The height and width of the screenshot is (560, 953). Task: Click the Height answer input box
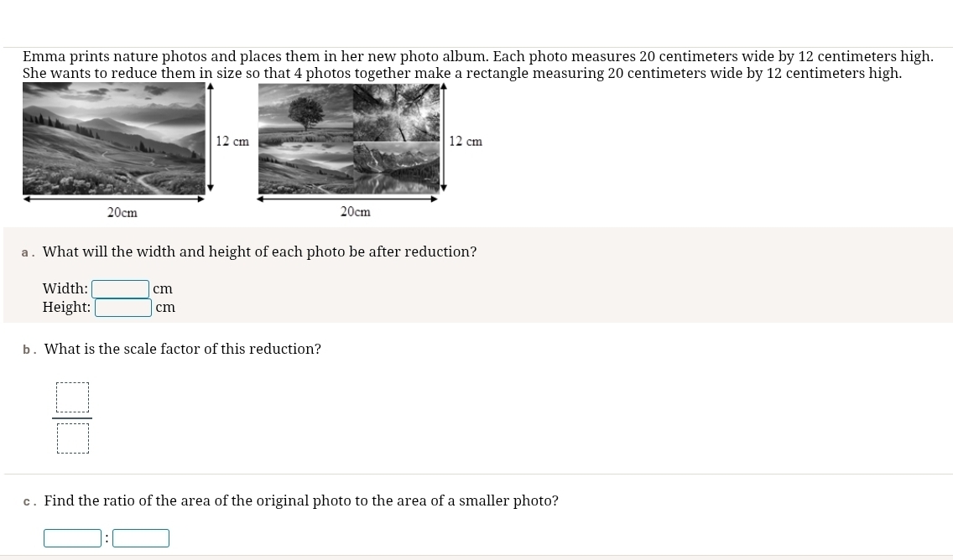pos(123,308)
